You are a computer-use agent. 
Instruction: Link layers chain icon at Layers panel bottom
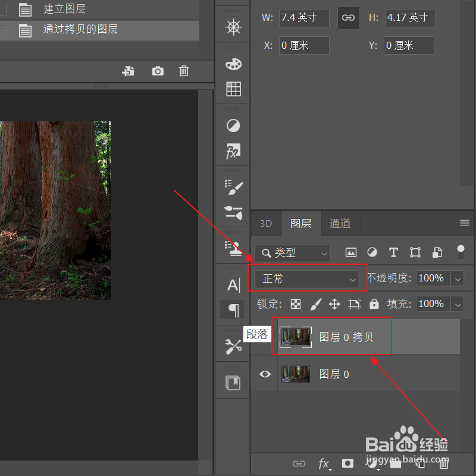pyautogui.click(x=299, y=464)
